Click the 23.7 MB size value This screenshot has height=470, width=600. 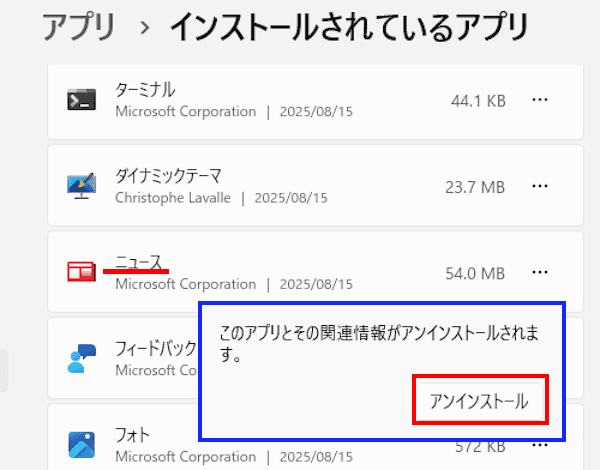coord(475,188)
